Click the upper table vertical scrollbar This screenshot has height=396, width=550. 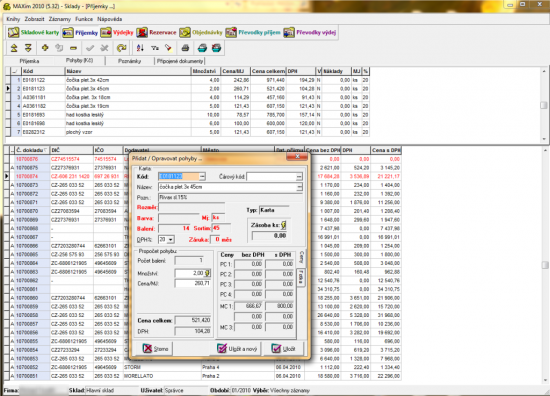pyautogui.click(x=544, y=105)
